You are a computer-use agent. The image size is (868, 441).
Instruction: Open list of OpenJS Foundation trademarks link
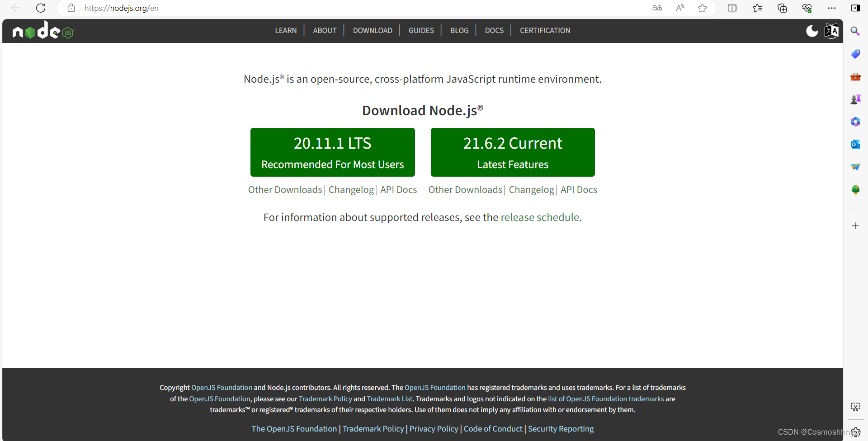coord(606,399)
